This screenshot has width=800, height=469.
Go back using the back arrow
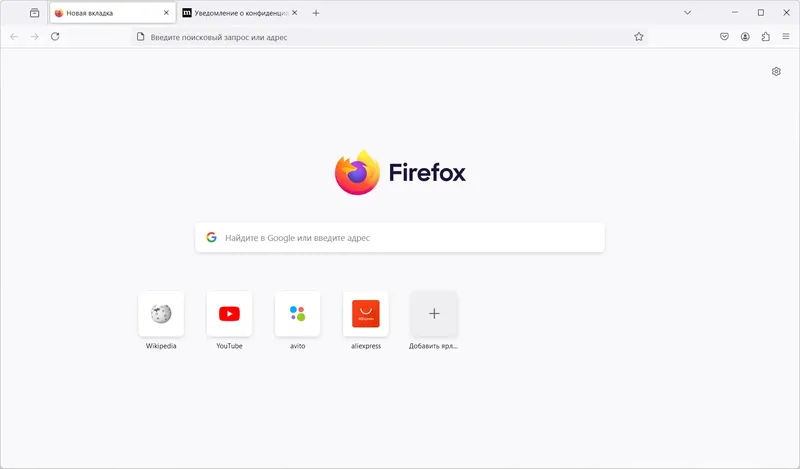[x=14, y=37]
